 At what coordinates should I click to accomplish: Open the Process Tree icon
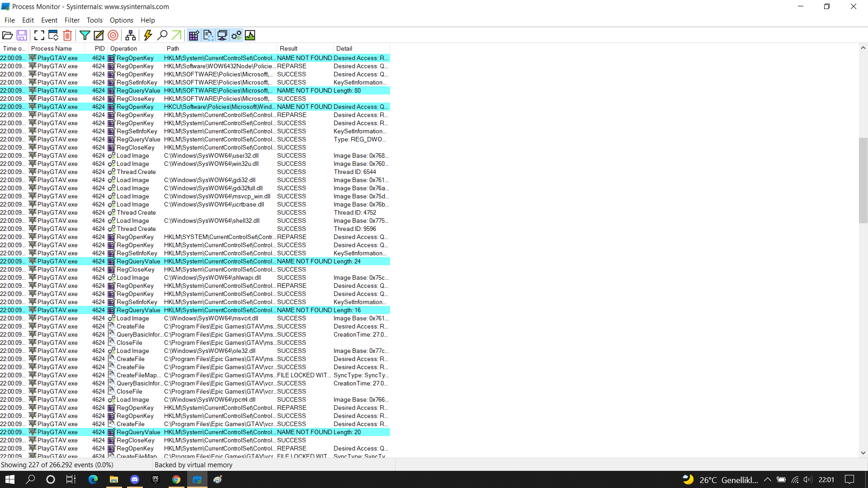[131, 35]
